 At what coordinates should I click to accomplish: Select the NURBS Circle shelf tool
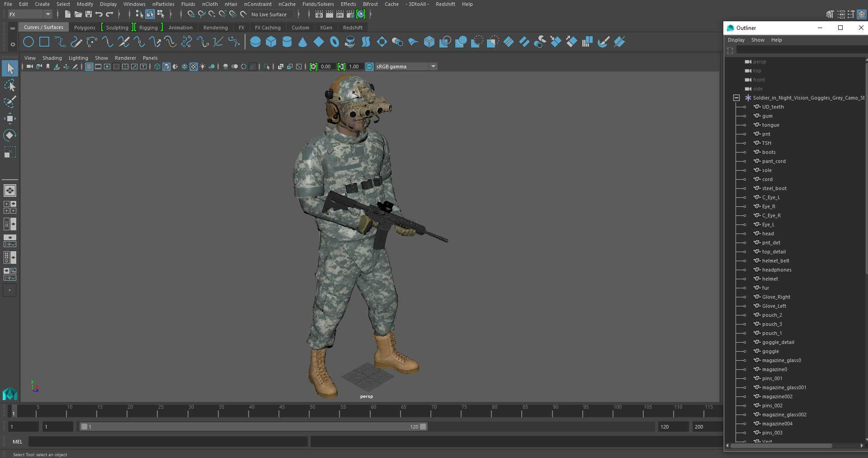[x=28, y=42]
